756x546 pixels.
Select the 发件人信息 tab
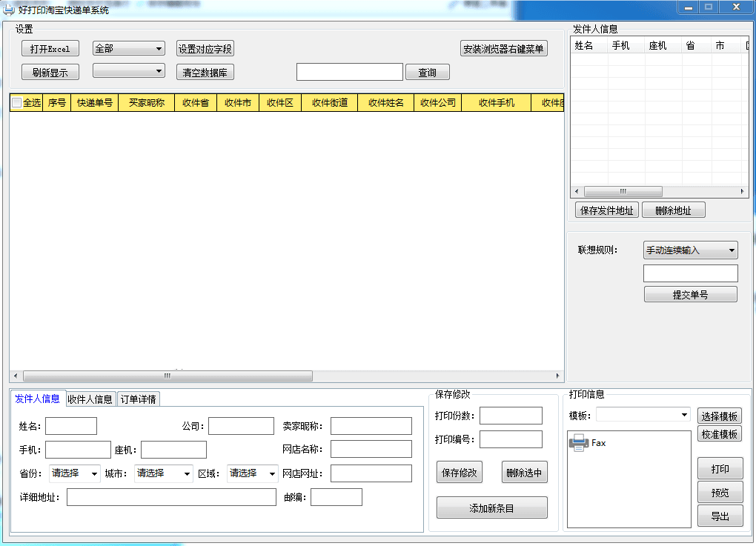point(38,399)
